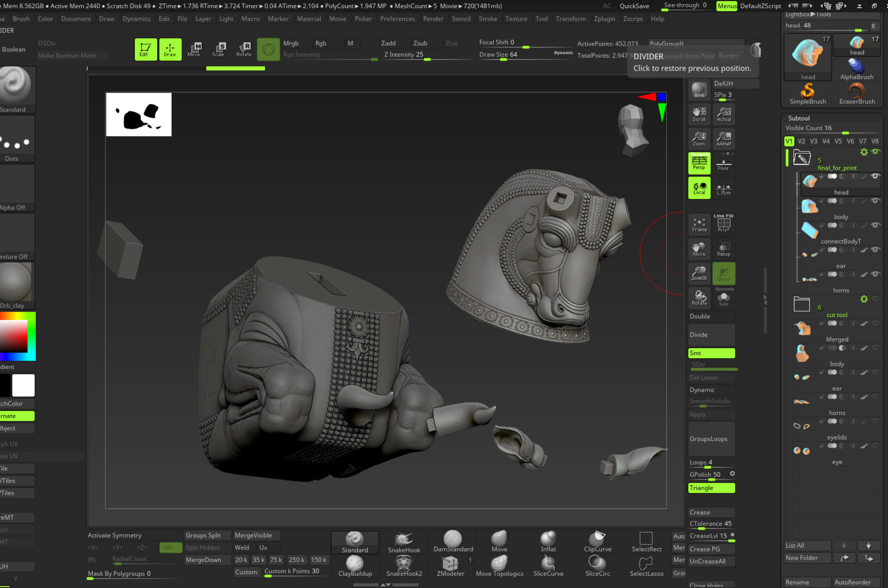Select the SelectRect brush
This screenshot has width=888, height=588.
(646, 542)
